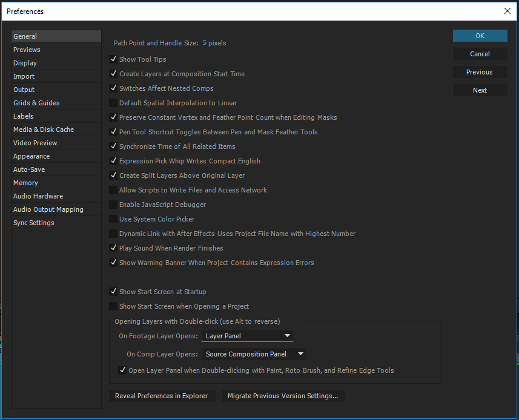
Task: Click the OK button
Action: tap(480, 36)
